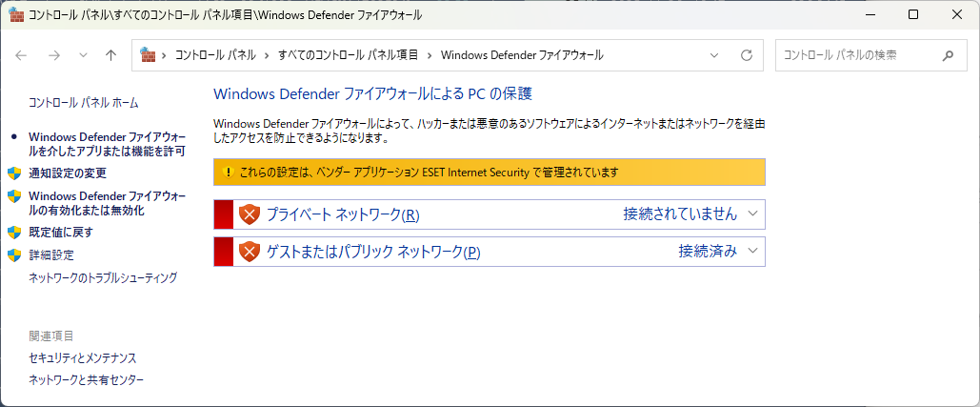Open 通知設定の変更 link
This screenshot has height=407, width=980.
(68, 173)
